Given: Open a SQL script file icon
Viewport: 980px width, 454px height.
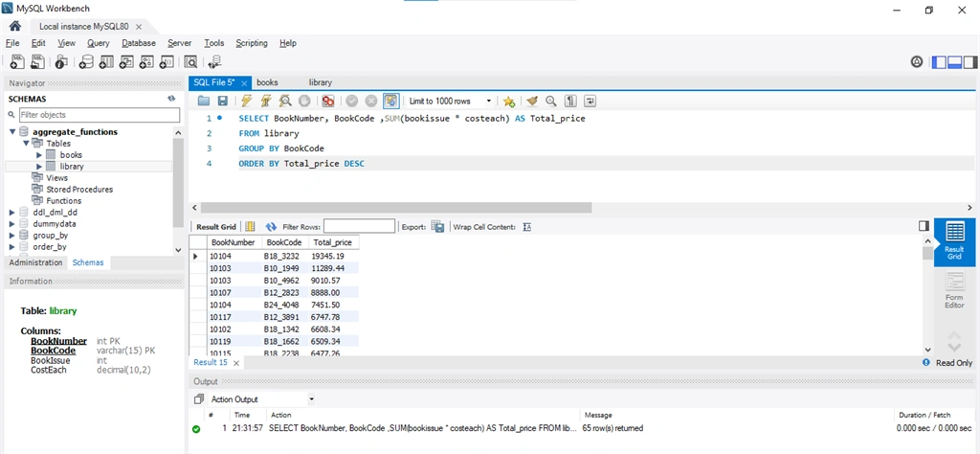Looking at the screenshot, I should pyautogui.click(x=204, y=101).
